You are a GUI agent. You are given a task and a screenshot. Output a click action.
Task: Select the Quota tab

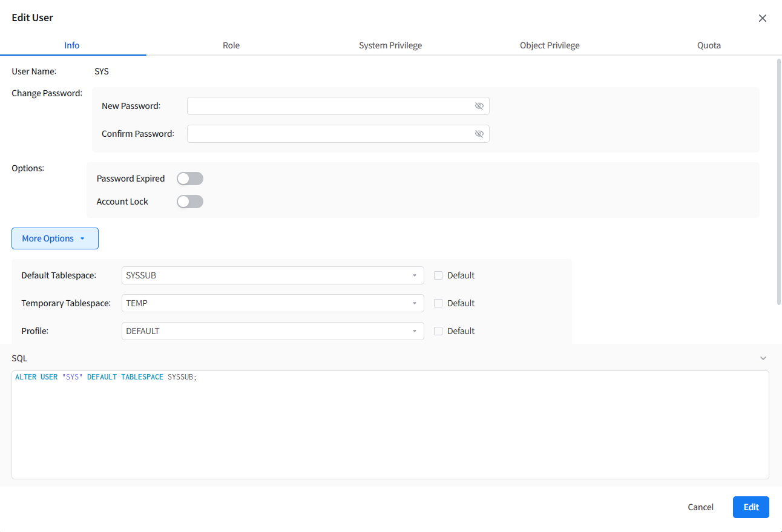pos(709,45)
